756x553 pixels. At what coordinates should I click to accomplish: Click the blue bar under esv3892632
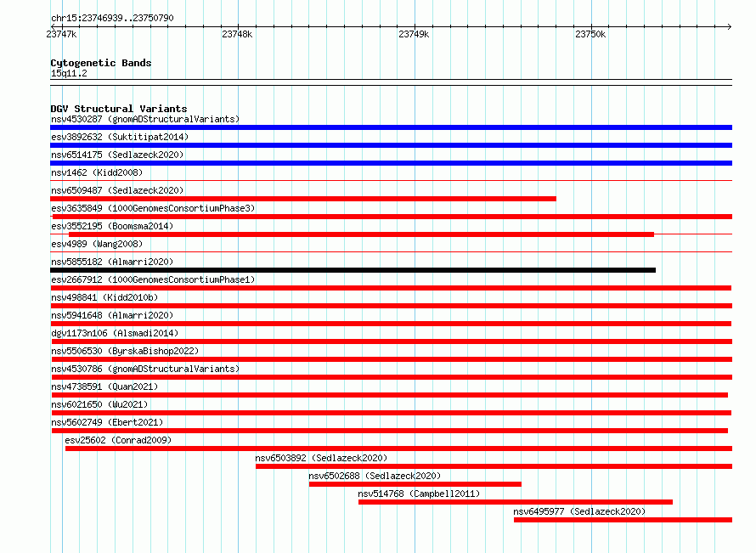click(x=391, y=145)
